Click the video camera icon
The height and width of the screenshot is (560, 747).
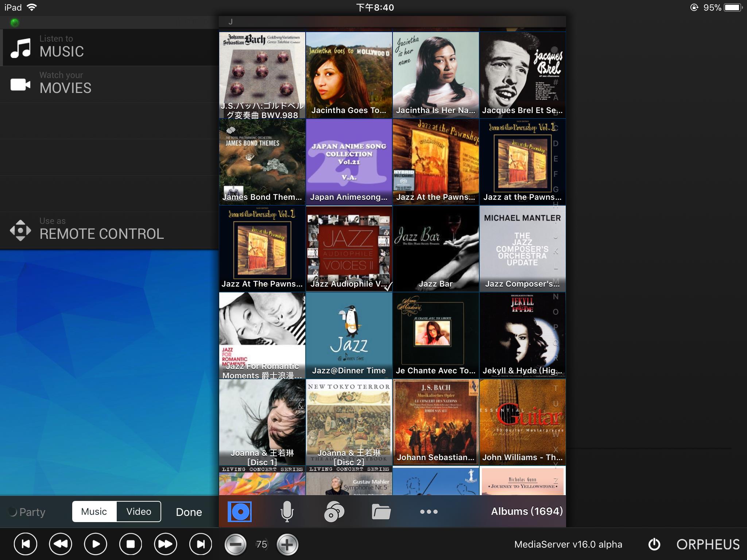pos(20,85)
